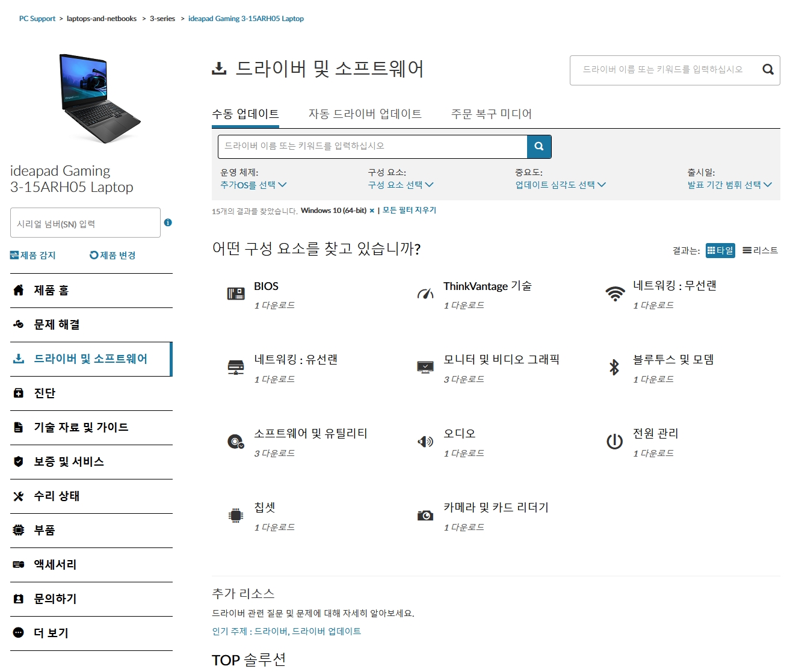Open the camera and card reader icon
The height and width of the screenshot is (672, 793).
coord(425,515)
